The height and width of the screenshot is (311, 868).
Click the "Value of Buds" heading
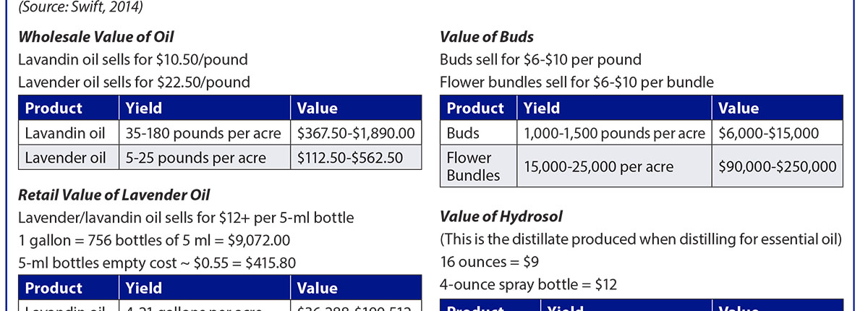pyautogui.click(x=487, y=37)
